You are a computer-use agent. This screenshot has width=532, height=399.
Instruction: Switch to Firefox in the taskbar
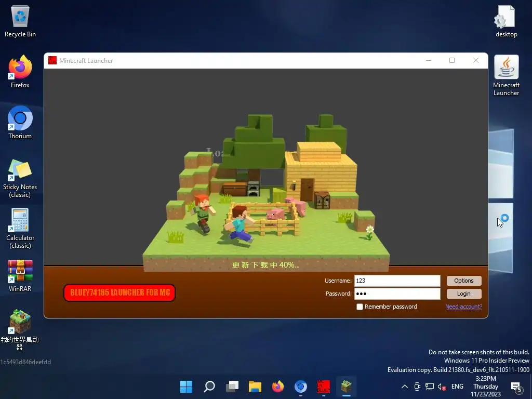click(278, 387)
